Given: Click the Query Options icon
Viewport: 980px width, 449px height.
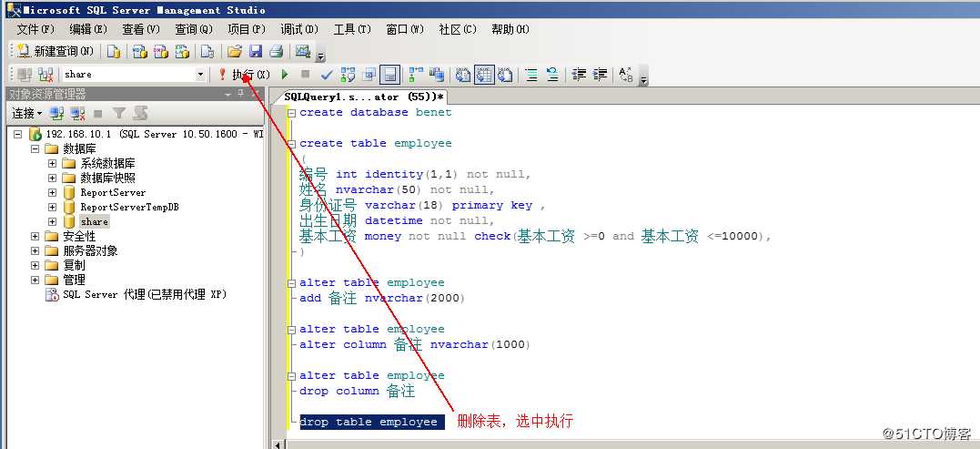Looking at the screenshot, I should pos(369,75).
